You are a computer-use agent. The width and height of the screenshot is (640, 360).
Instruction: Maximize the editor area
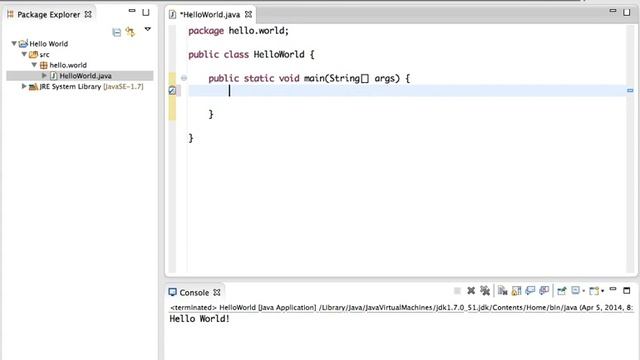click(x=627, y=13)
